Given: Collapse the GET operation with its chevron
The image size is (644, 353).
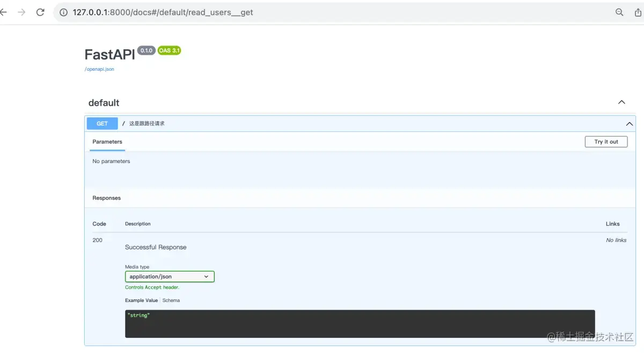Looking at the screenshot, I should (x=630, y=124).
